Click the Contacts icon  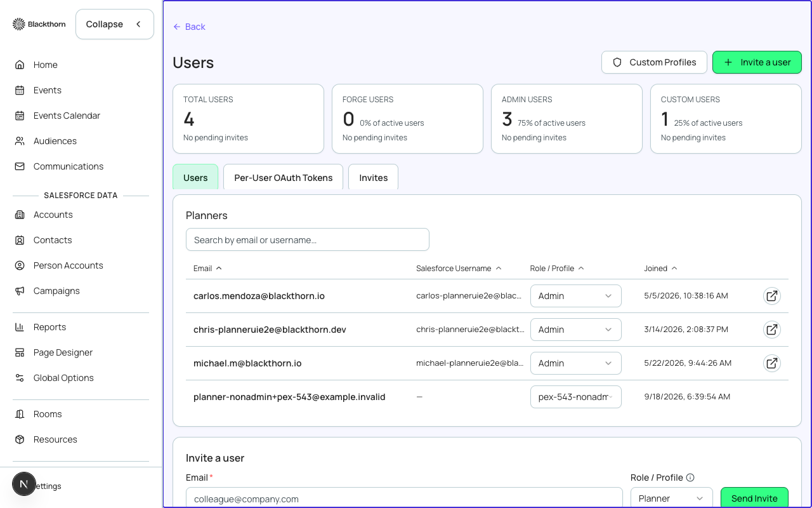pyautogui.click(x=20, y=240)
